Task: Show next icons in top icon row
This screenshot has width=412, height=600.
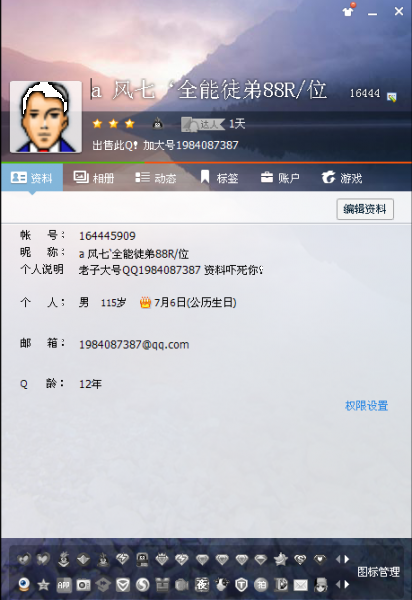Action: point(347,559)
